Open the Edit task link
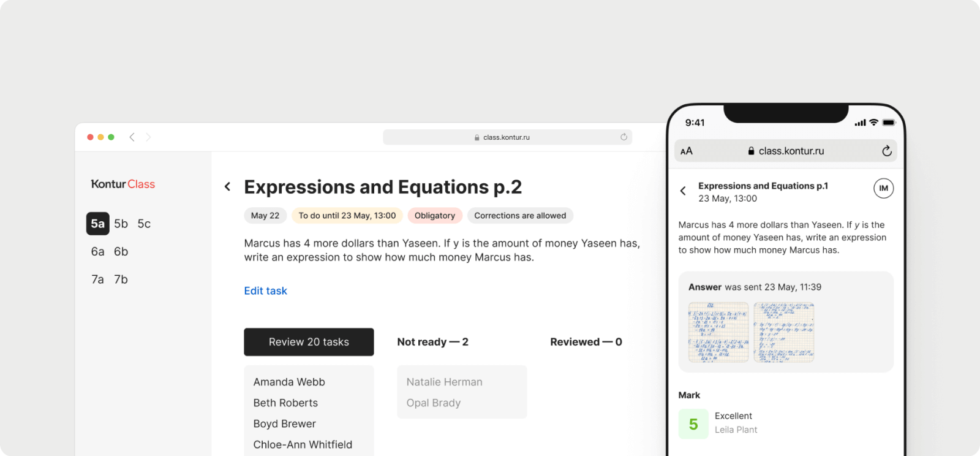 tap(265, 291)
